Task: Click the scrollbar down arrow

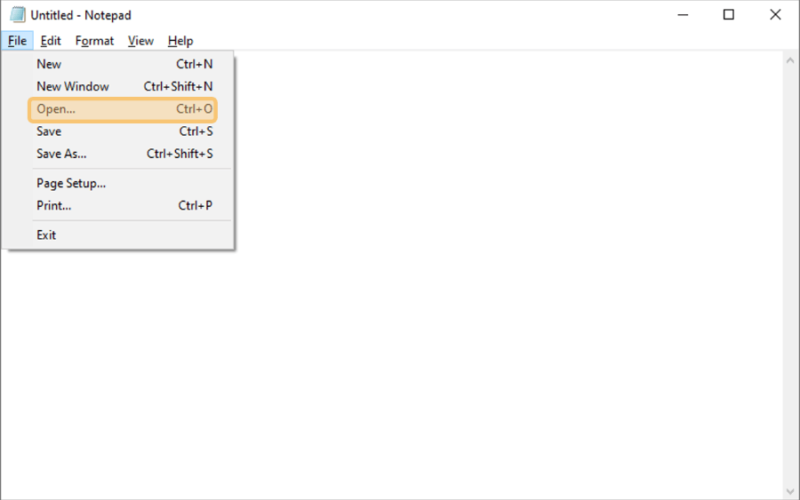Action: click(790, 491)
